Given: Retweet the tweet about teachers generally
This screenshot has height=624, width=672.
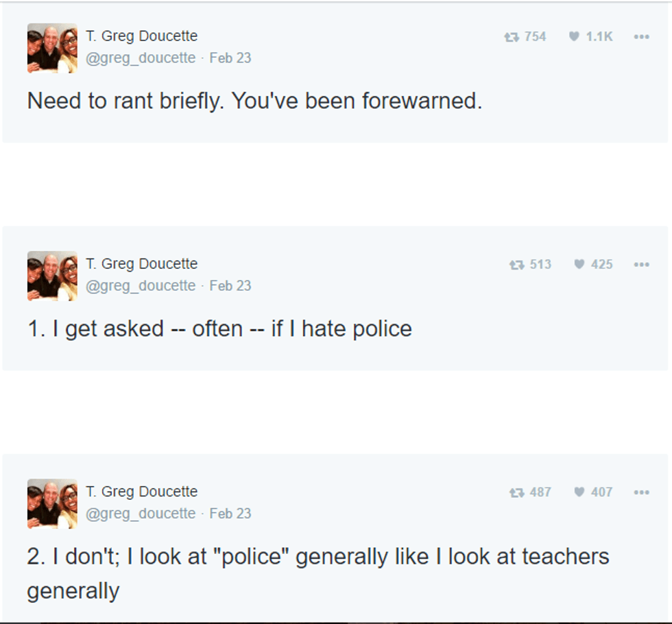Looking at the screenshot, I should pyautogui.click(x=516, y=492).
